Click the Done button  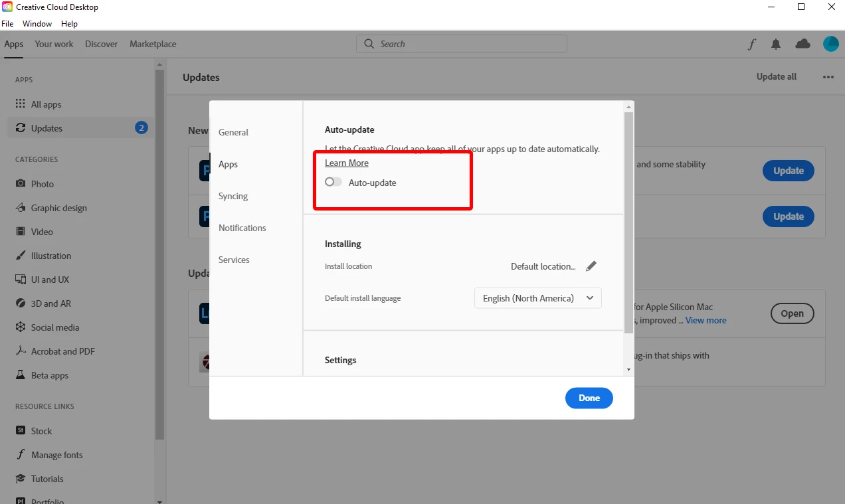click(x=589, y=398)
